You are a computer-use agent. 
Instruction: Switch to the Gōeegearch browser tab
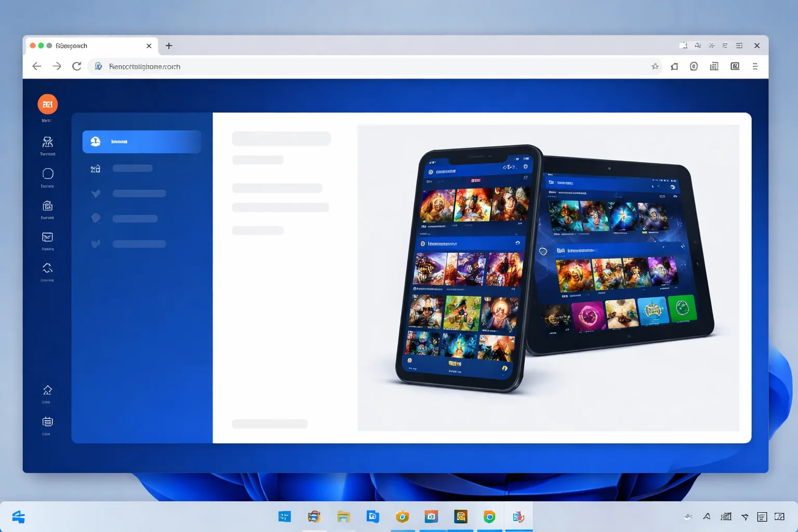tap(91, 46)
